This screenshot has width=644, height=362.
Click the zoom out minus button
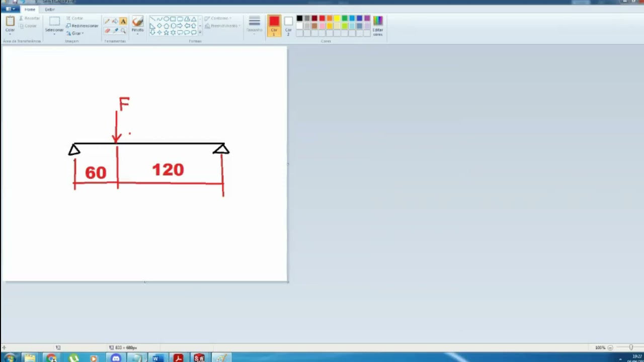(610, 347)
